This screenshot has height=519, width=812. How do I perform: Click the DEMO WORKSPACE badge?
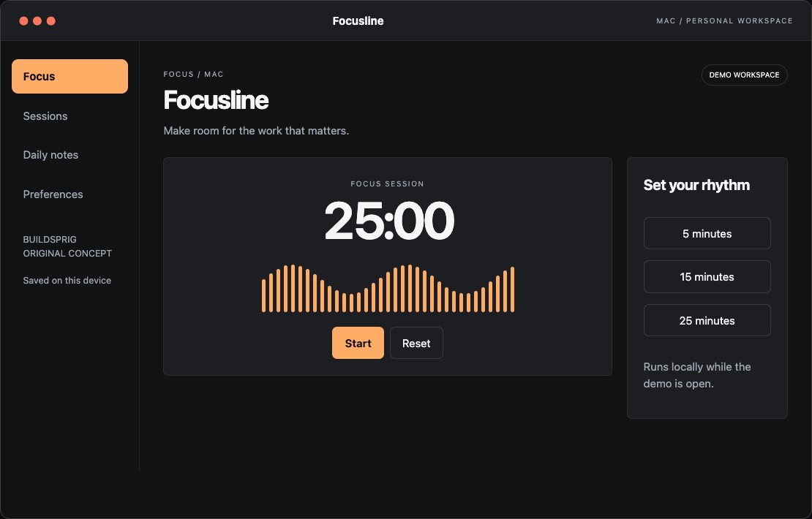coord(744,75)
